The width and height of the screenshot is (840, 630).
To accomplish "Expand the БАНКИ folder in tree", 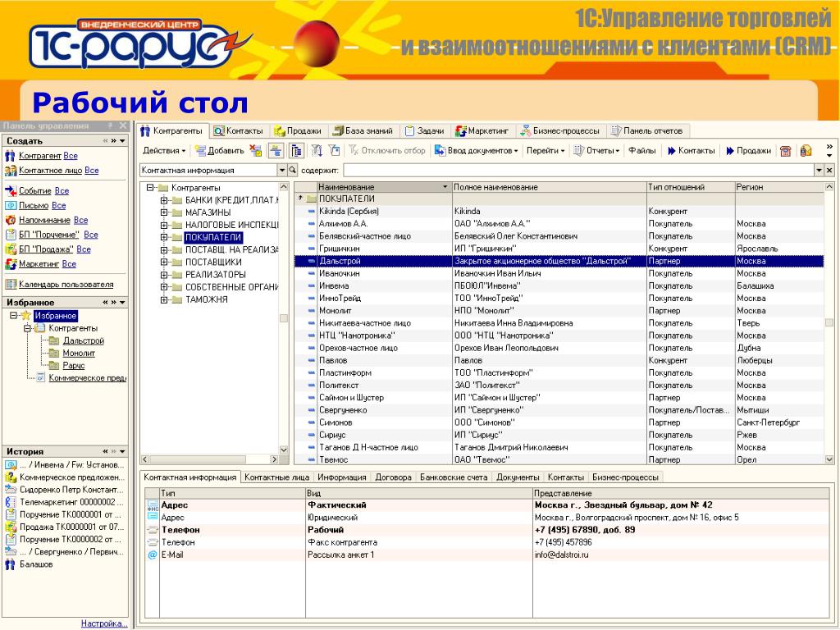I will click(x=164, y=200).
